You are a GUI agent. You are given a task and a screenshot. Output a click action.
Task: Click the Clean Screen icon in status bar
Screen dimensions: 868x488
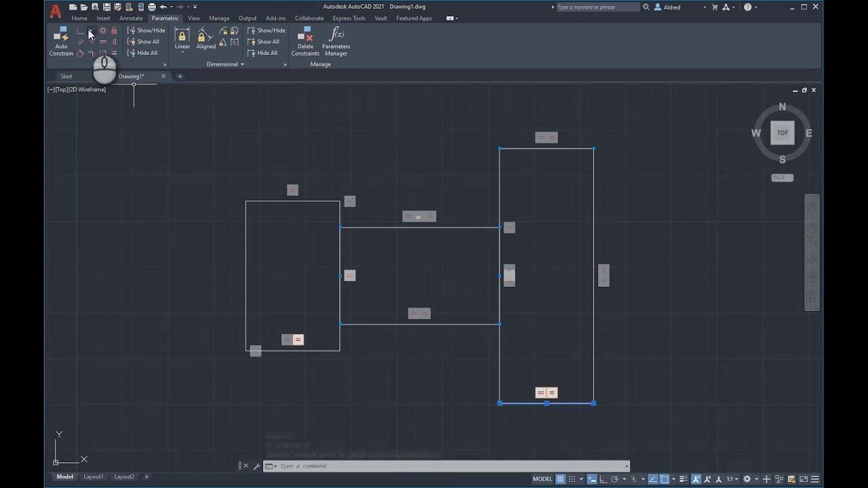pyautogui.click(x=804, y=479)
